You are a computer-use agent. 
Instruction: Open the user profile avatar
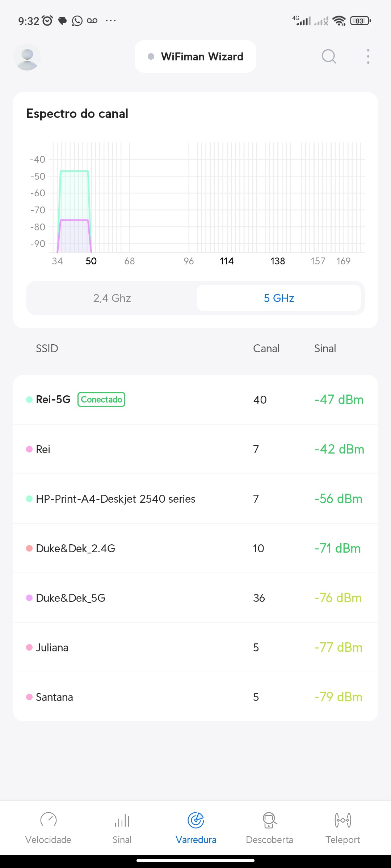[27, 57]
